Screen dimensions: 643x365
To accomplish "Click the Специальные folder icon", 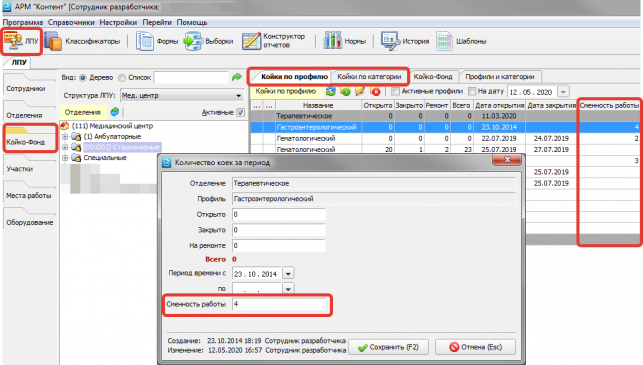I will [x=76, y=157].
